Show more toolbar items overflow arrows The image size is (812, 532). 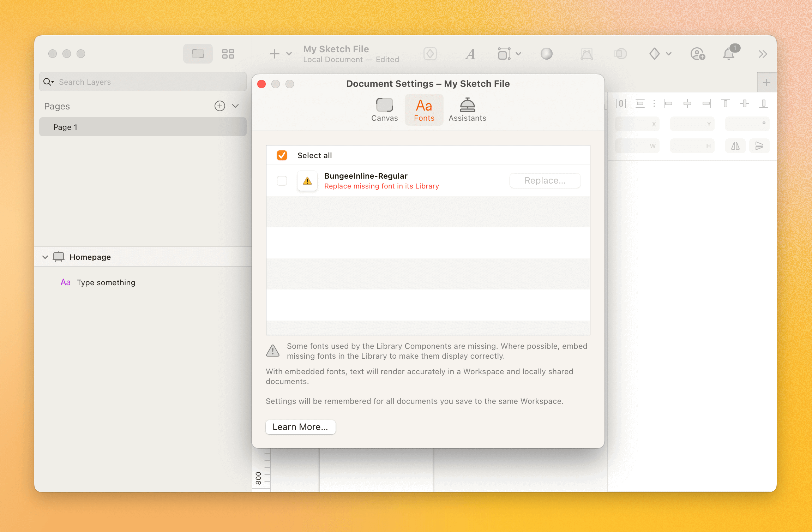click(x=763, y=54)
